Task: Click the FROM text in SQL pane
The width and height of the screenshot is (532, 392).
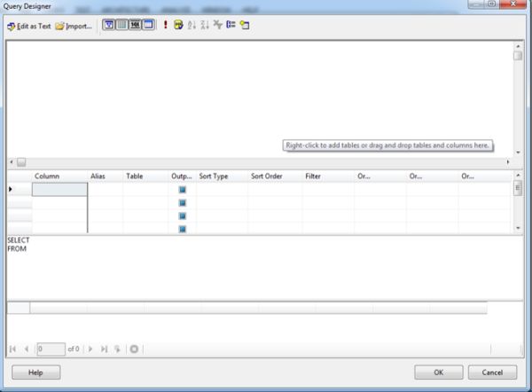Action: (x=17, y=249)
